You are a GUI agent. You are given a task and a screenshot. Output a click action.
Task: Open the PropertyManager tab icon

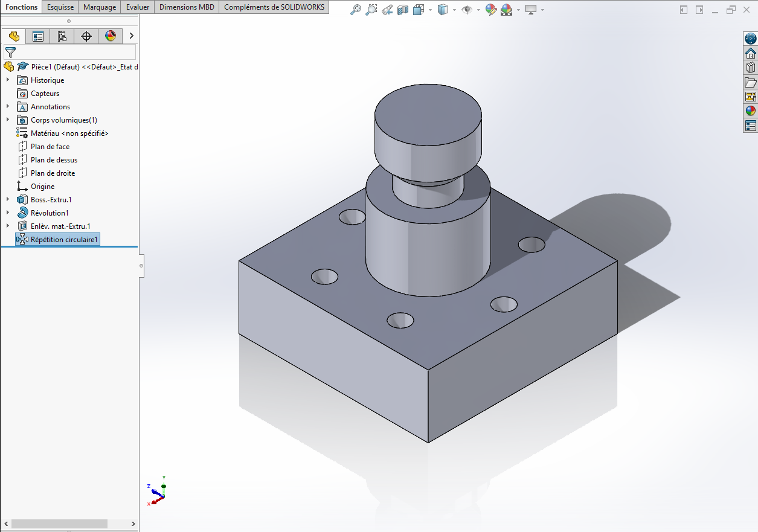tap(38, 36)
